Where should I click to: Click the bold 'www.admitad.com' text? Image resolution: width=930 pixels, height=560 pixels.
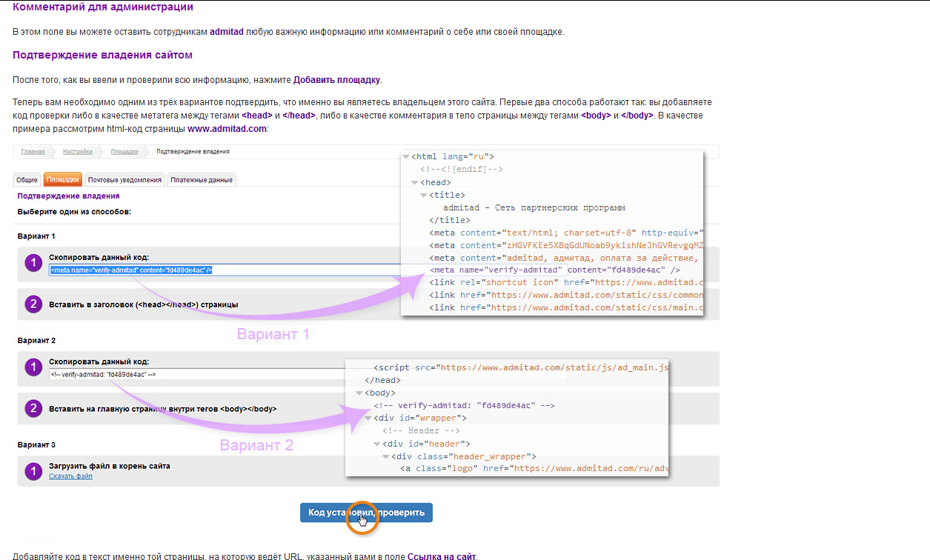[226, 128]
